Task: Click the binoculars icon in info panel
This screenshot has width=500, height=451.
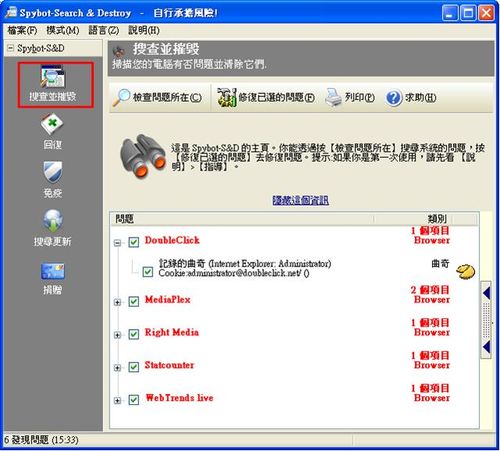Action: click(143, 156)
